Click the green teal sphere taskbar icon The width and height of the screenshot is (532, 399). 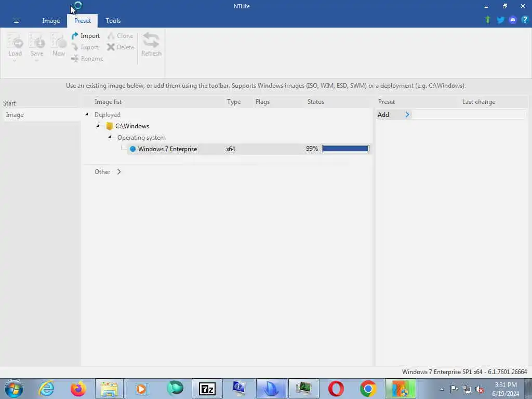(175, 389)
